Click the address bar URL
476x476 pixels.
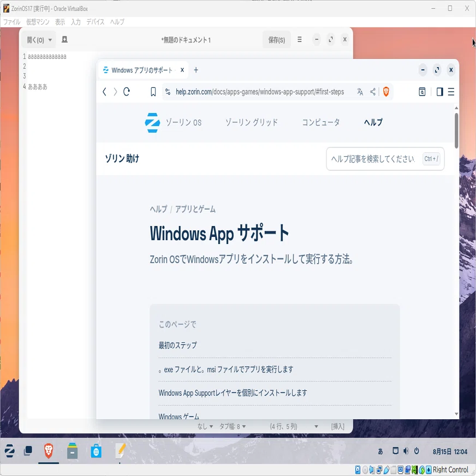tap(260, 92)
